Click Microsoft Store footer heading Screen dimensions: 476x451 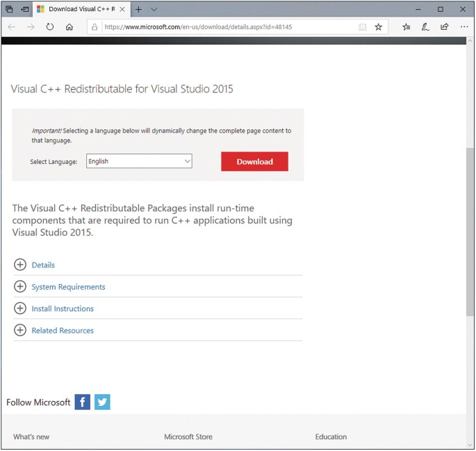tap(188, 436)
